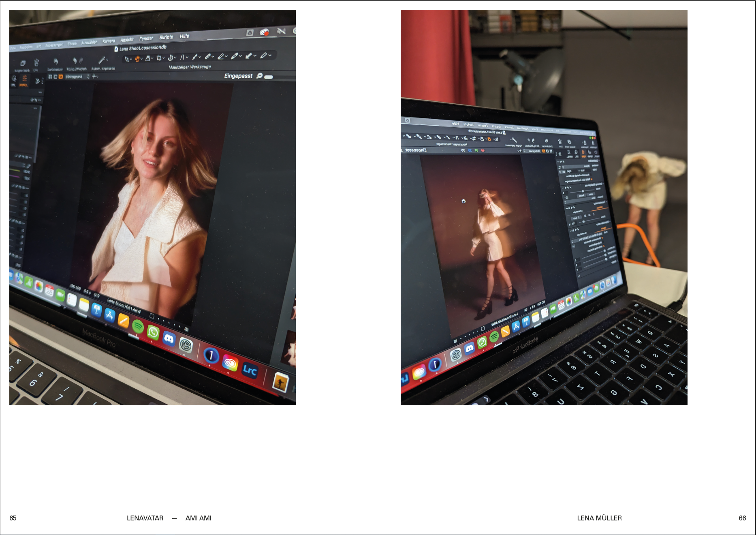The height and width of the screenshot is (535, 756).
Task: Select the mask Eraser tool in left photo
Action: tap(221, 57)
